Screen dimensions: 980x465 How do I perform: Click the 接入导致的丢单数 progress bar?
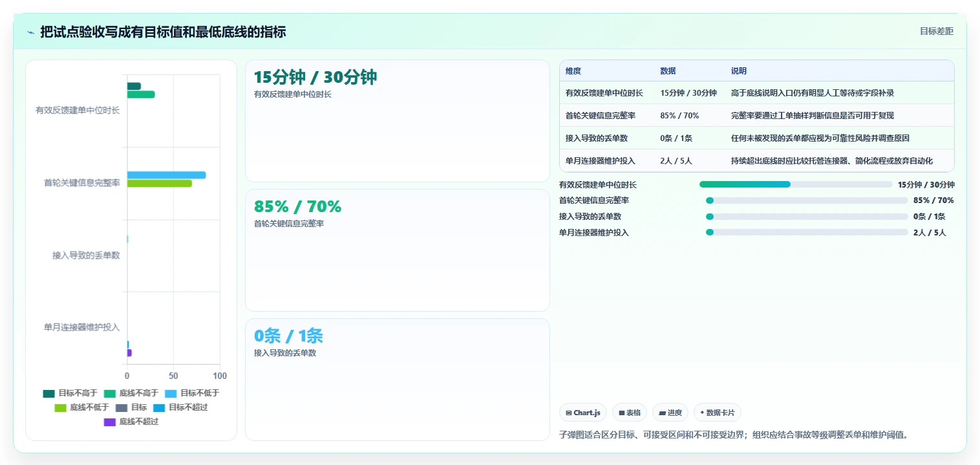(807, 217)
